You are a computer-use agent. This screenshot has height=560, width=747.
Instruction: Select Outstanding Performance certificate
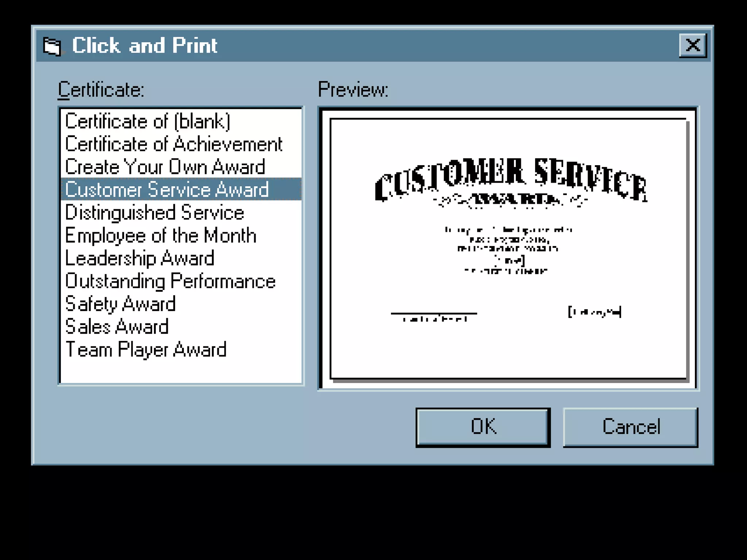170,281
